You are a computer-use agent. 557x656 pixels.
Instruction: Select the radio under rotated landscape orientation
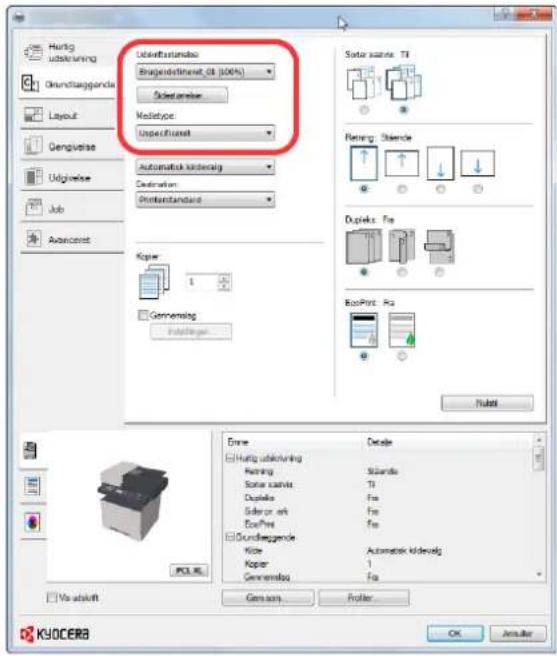click(x=477, y=189)
